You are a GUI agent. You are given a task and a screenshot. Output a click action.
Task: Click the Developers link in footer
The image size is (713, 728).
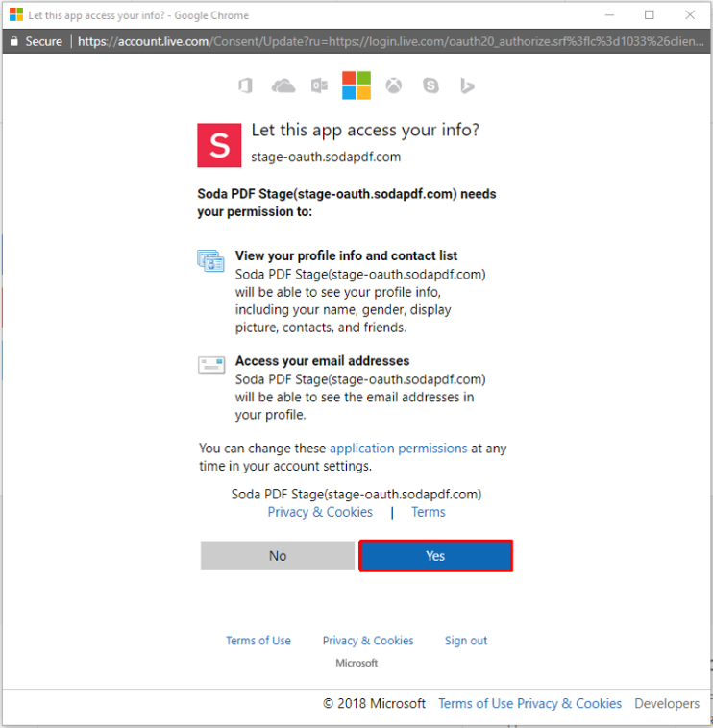(667, 703)
